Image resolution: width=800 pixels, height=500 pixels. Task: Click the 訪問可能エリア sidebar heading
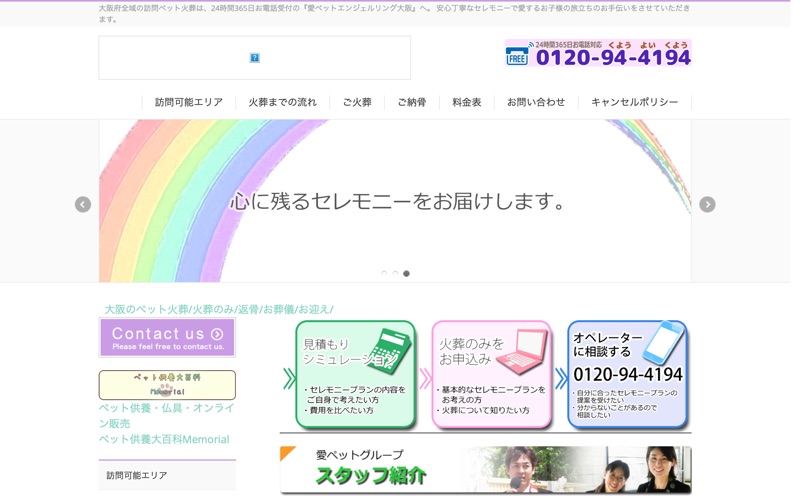click(137, 476)
